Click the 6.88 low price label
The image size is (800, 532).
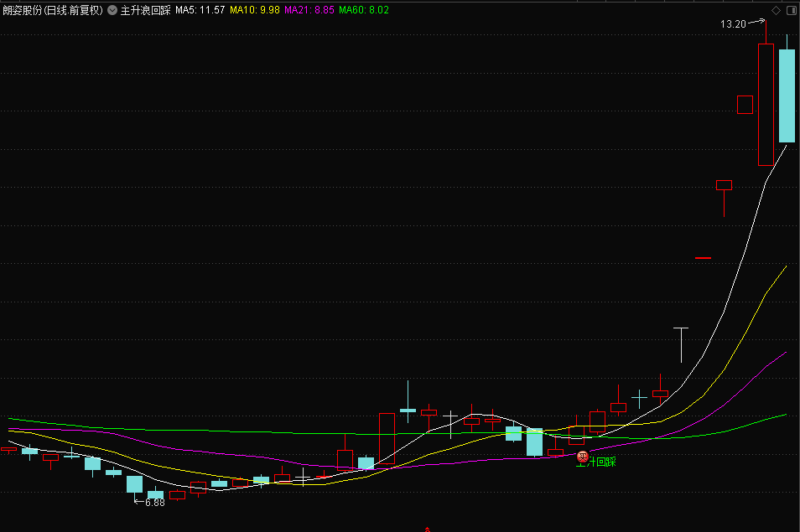coord(154,503)
